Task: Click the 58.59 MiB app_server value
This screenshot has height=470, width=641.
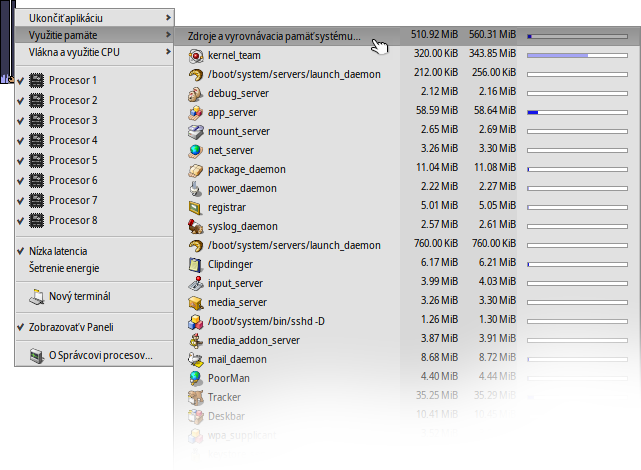Action: point(437,111)
